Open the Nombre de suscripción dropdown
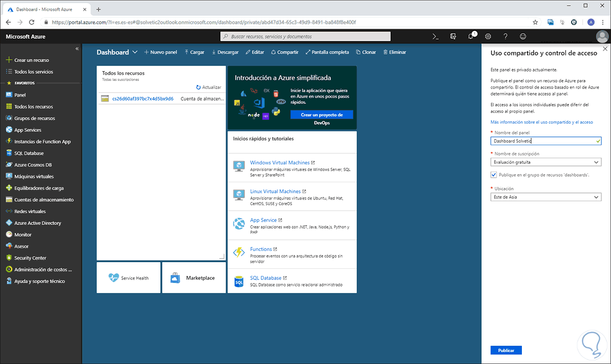 tap(546, 162)
